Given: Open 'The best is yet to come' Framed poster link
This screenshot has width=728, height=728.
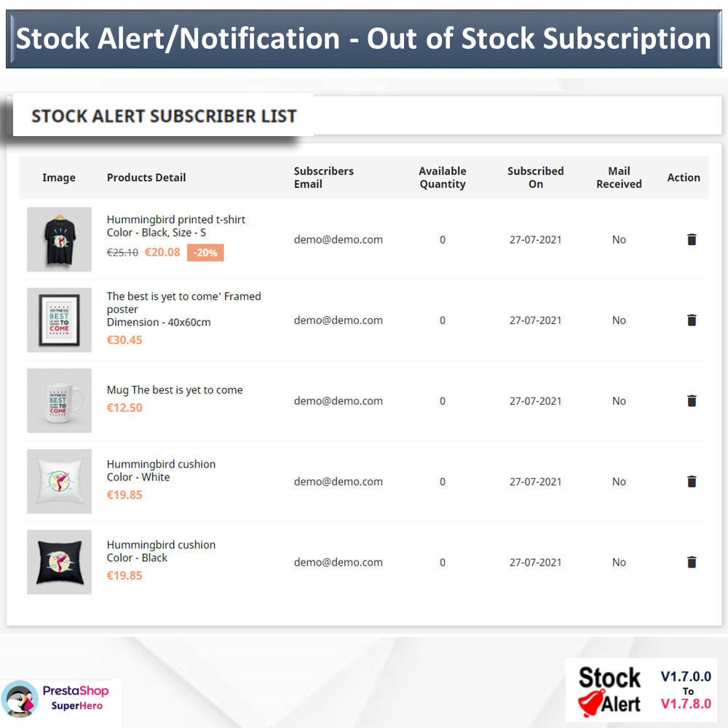Looking at the screenshot, I should 184,303.
